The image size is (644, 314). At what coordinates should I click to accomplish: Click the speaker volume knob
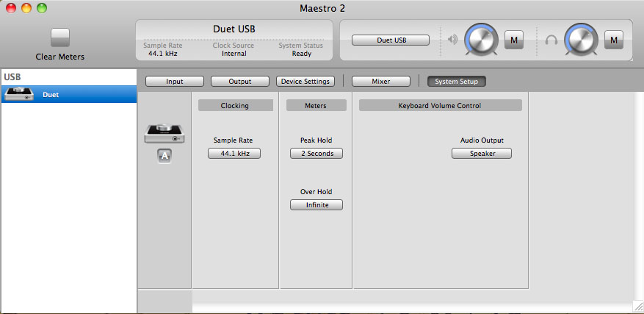tap(482, 39)
